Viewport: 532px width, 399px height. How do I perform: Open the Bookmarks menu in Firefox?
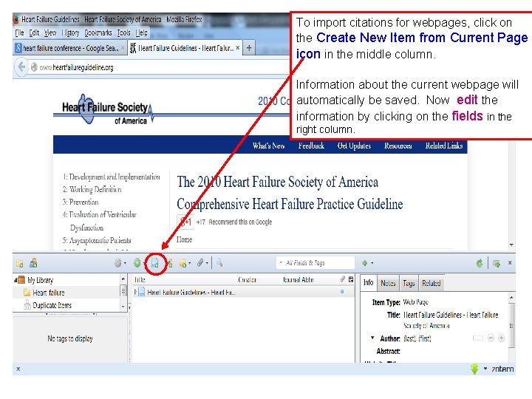click(98, 33)
